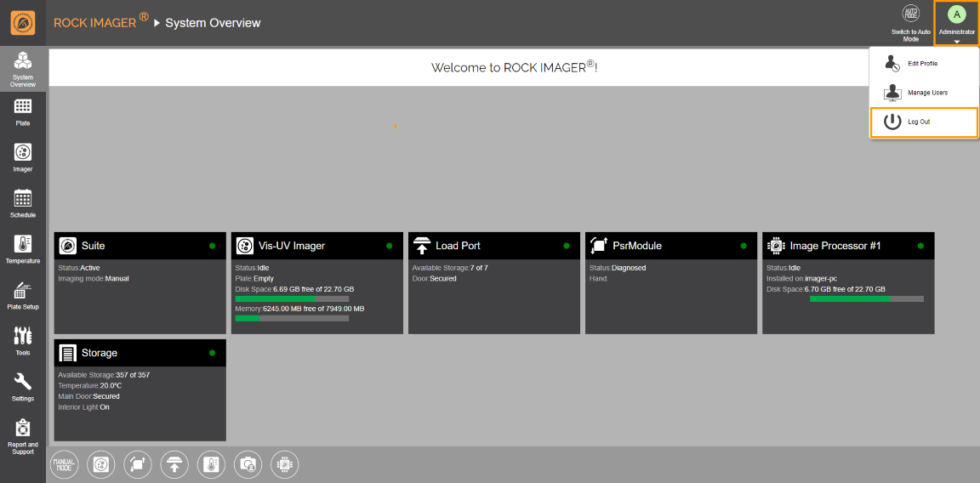The height and width of the screenshot is (483, 980).
Task: Click the Manual Mode button in bottom toolbar
Action: [x=64, y=464]
